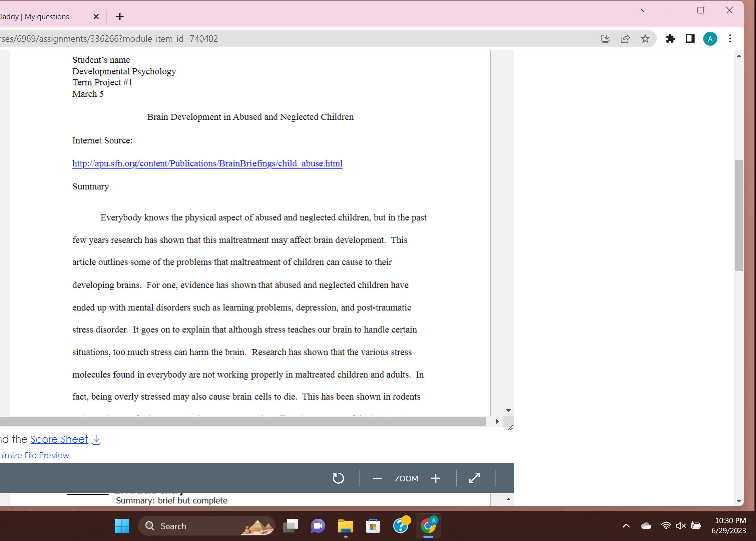Open the Chrome profile avatar

pos(710,39)
